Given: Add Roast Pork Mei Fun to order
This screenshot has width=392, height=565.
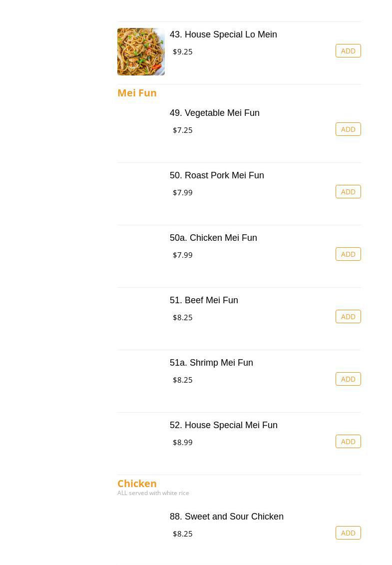Looking at the screenshot, I should (x=348, y=192).
